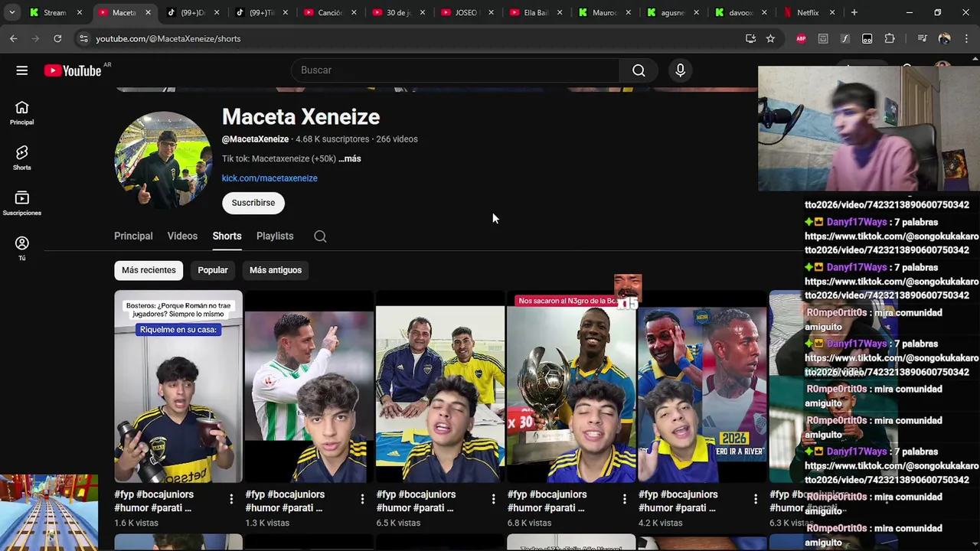Play the short with 6.5 K vistas
This screenshot has height=551, width=980.
coord(440,387)
